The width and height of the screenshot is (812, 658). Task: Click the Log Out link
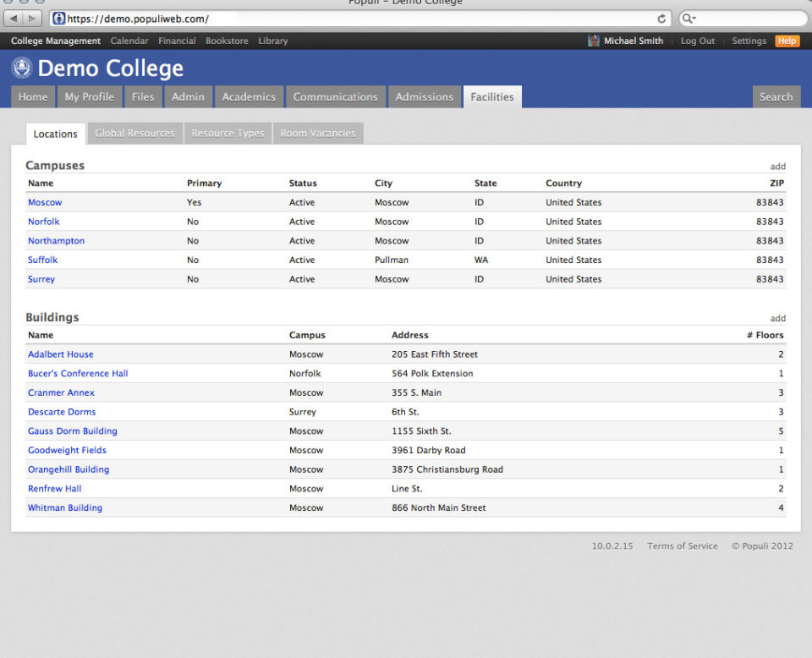pos(698,41)
